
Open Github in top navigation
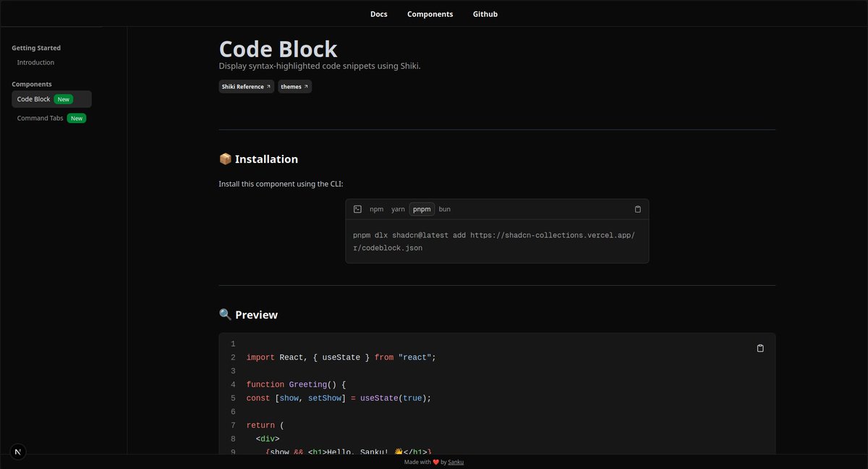(485, 14)
